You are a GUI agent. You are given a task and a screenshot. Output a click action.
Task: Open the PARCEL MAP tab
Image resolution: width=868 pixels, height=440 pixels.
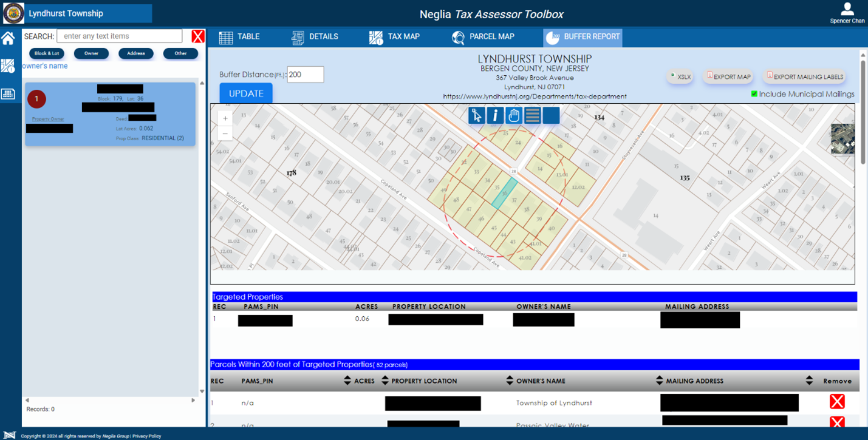483,37
